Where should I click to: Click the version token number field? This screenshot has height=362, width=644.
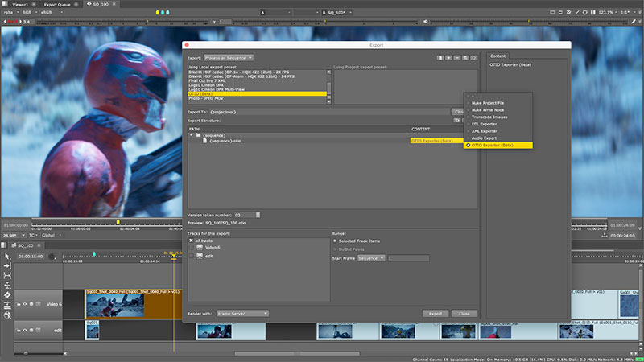click(245, 215)
